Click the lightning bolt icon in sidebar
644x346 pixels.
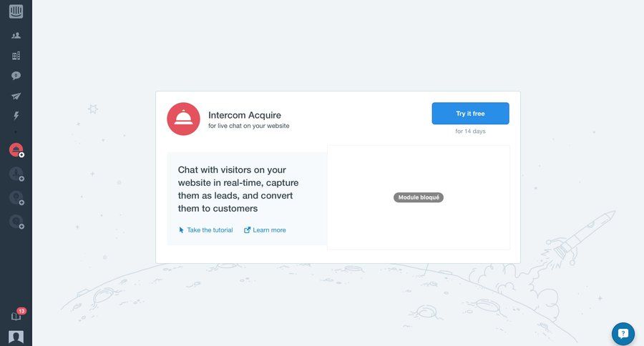[x=16, y=116]
